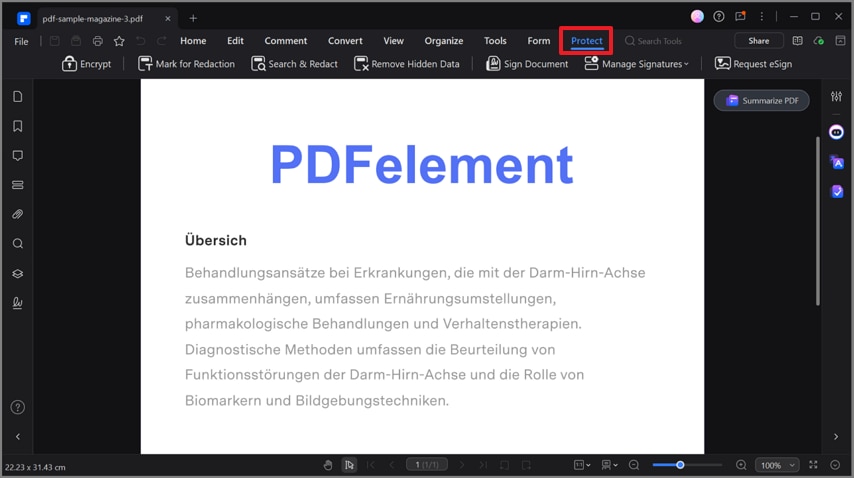Go to previous page arrow
The image size is (854, 478).
(x=392, y=465)
